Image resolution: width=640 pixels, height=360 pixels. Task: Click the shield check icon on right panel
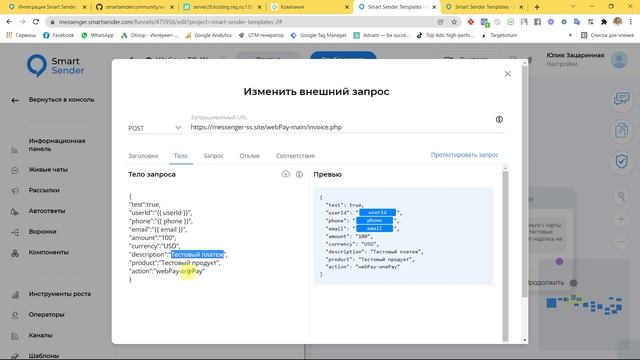tap(621, 162)
